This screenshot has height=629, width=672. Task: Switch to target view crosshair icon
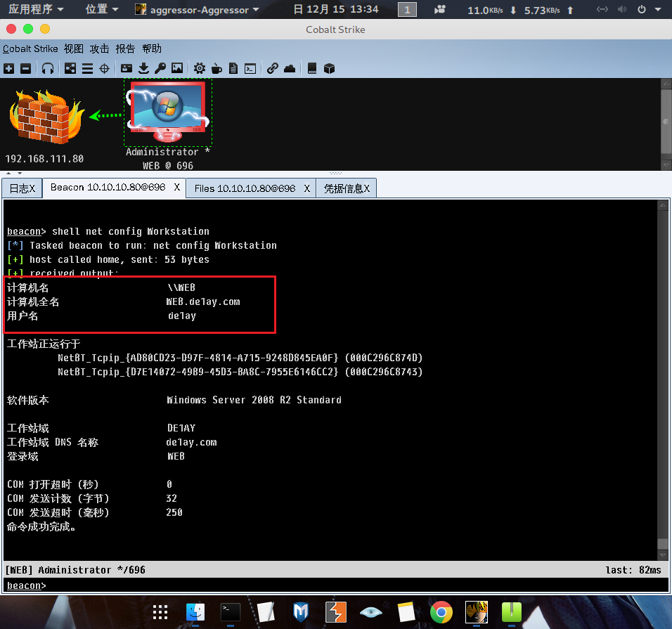(104, 69)
